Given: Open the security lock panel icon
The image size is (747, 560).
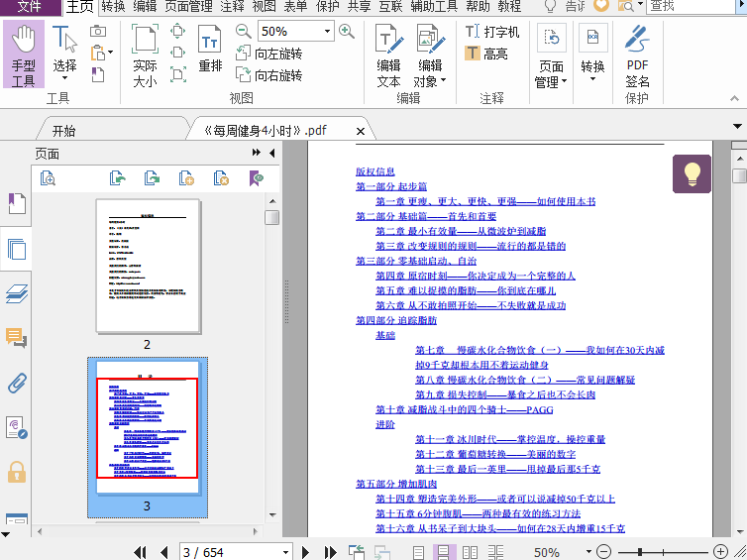Looking at the screenshot, I should click(x=17, y=473).
